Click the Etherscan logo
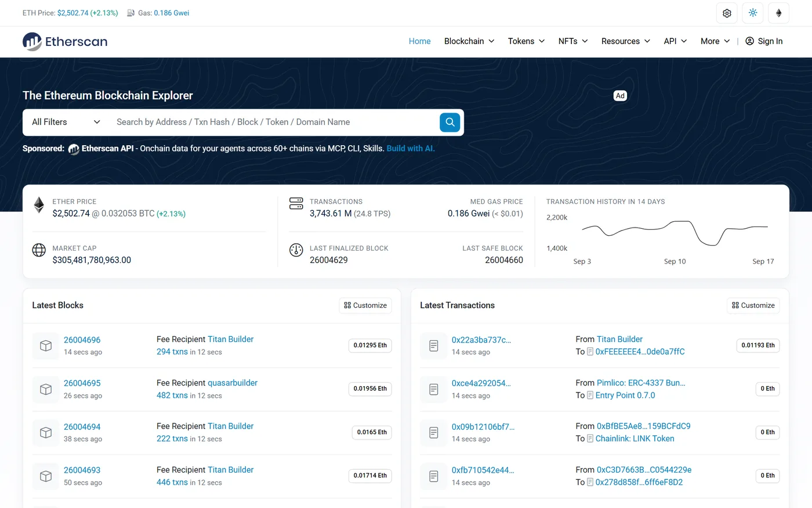The image size is (812, 508). click(x=65, y=41)
